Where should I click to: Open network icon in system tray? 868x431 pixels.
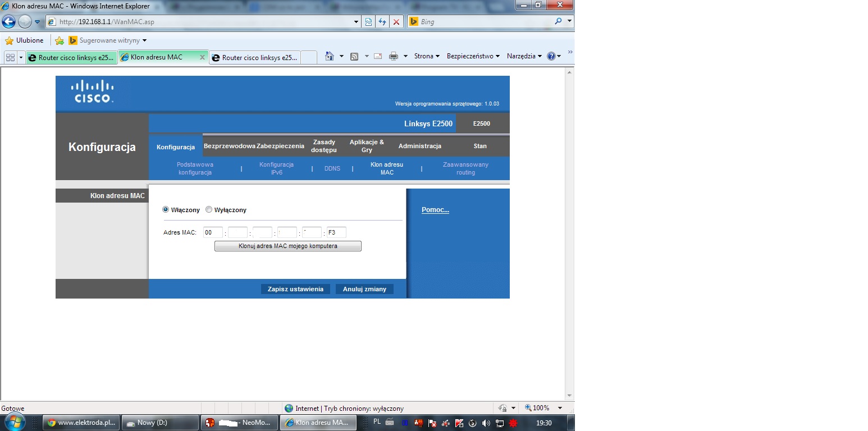tap(499, 423)
